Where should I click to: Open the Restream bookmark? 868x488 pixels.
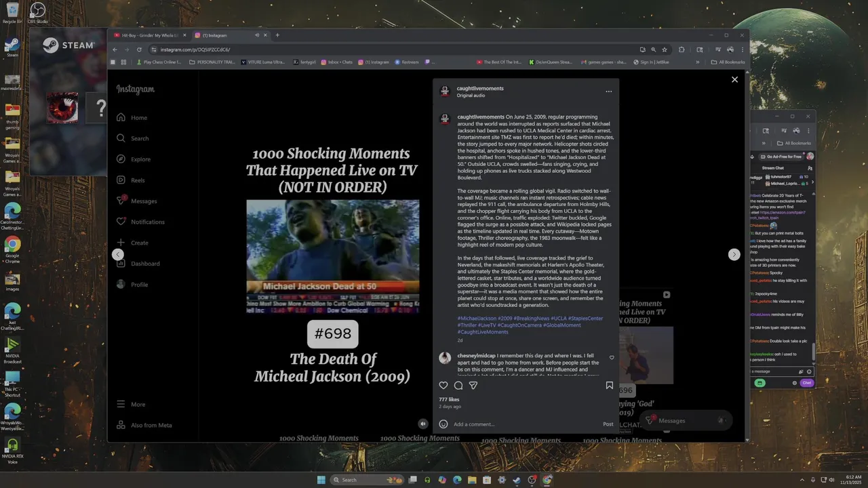pos(407,62)
